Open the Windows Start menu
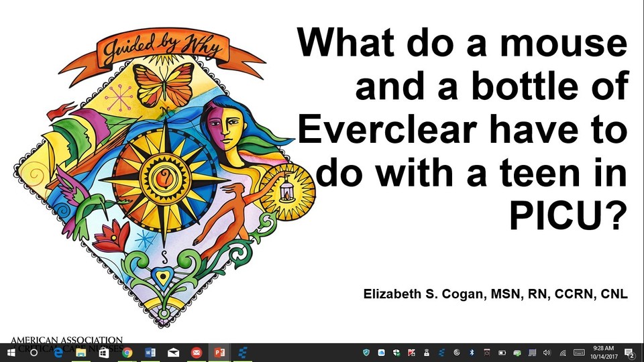Image resolution: width=644 pixels, height=362 pixels. pos(11,353)
